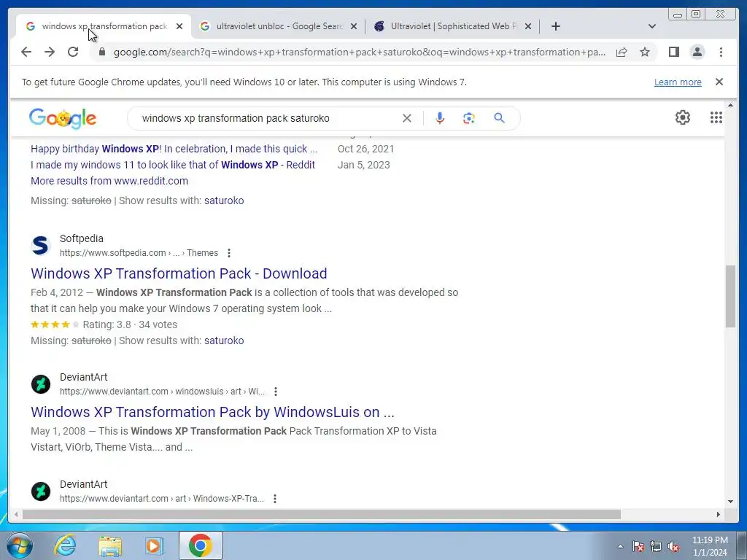Viewport: 747px width, 560px height.
Task: Open the taskbar clock and date
Action: 710,546
